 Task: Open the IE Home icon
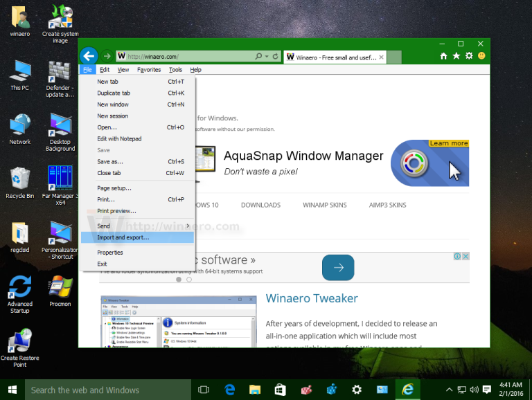tap(443, 56)
